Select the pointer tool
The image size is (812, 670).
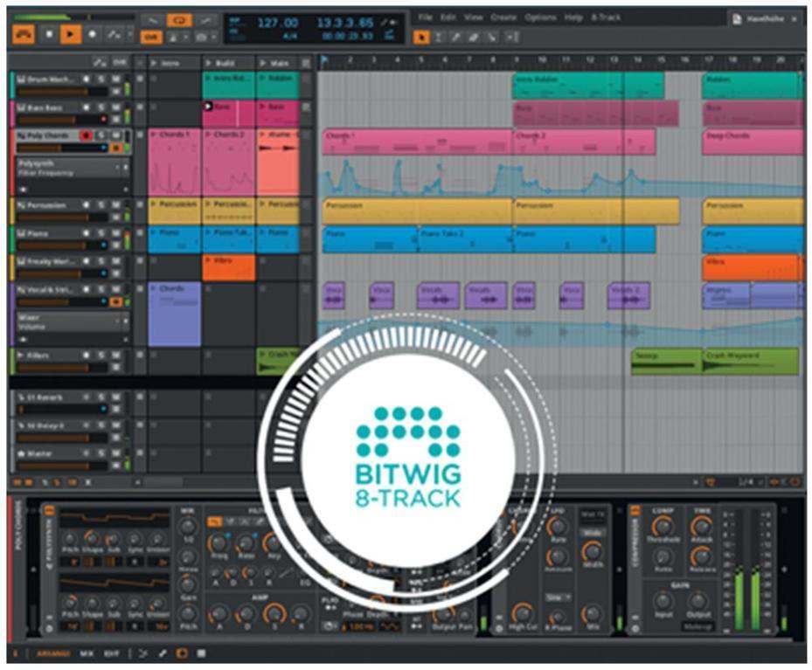421,38
